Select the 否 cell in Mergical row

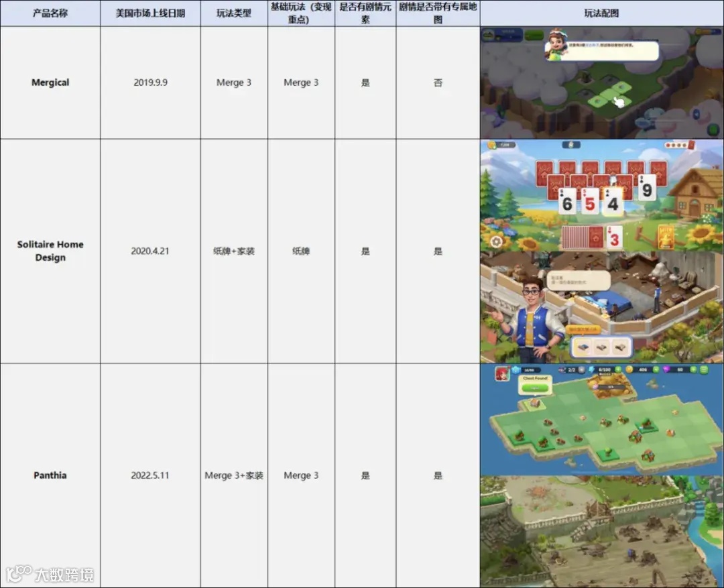438,82
